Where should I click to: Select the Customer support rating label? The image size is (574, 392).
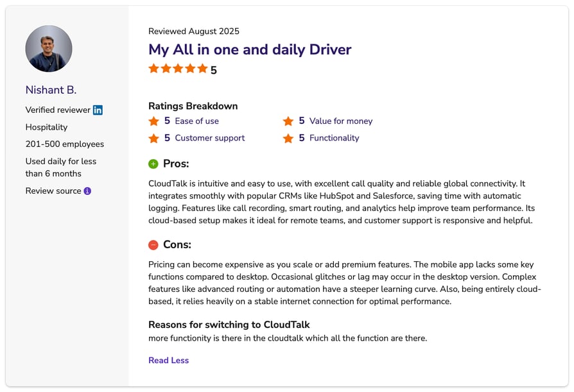coord(210,138)
